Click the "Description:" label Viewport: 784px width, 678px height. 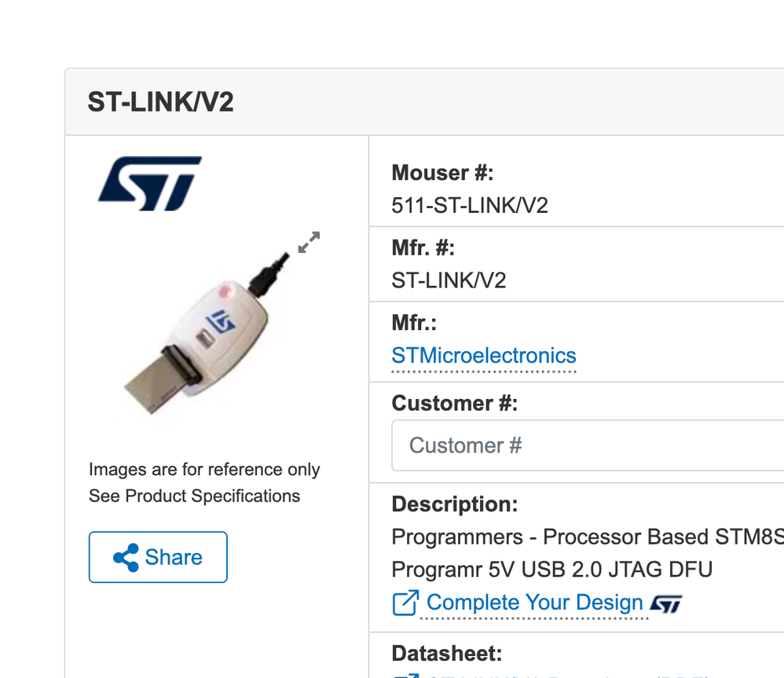click(x=455, y=504)
